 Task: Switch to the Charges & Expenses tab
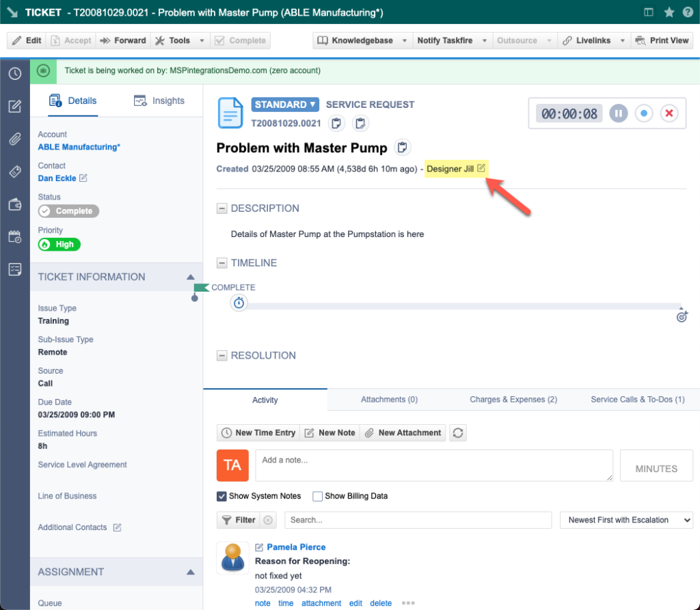513,400
